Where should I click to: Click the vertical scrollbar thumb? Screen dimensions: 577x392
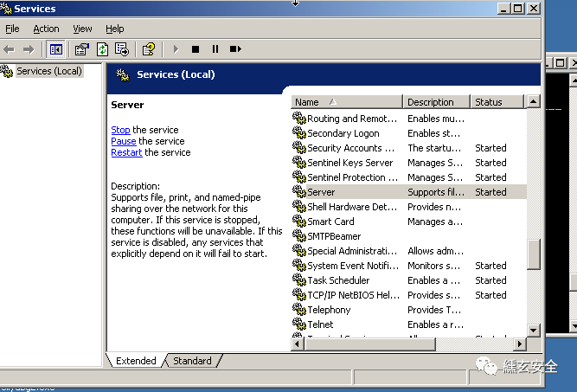533,254
